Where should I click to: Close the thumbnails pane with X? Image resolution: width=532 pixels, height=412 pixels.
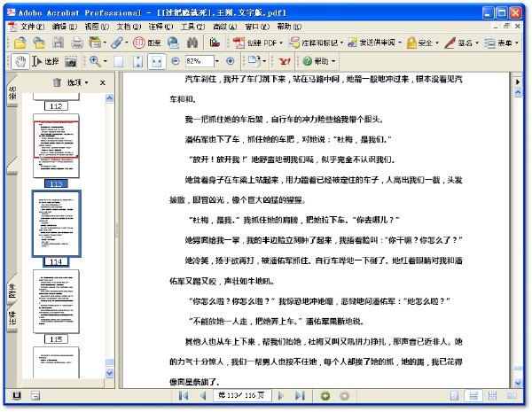tap(103, 82)
